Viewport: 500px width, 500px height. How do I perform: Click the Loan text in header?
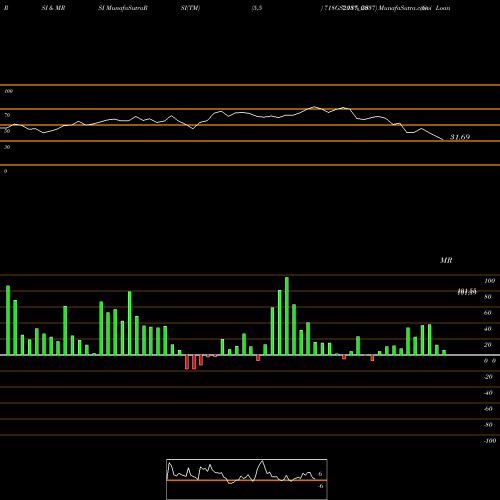click(x=443, y=8)
